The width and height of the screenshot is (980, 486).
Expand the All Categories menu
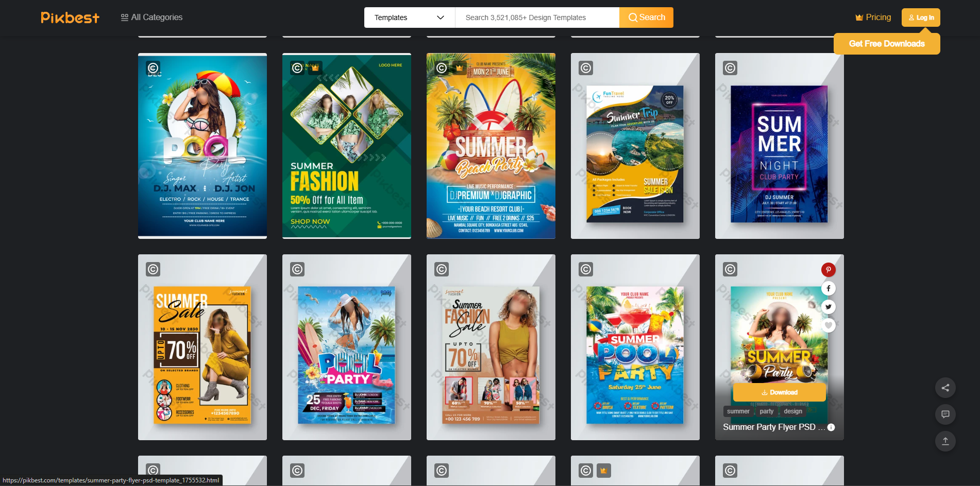coord(152,17)
